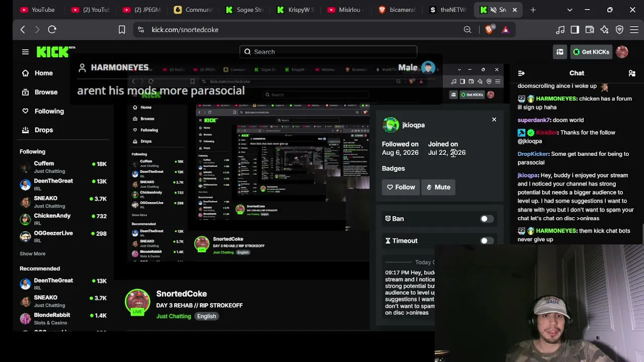The width and height of the screenshot is (644, 362).
Task: Go back to the previous page
Action: point(23,30)
